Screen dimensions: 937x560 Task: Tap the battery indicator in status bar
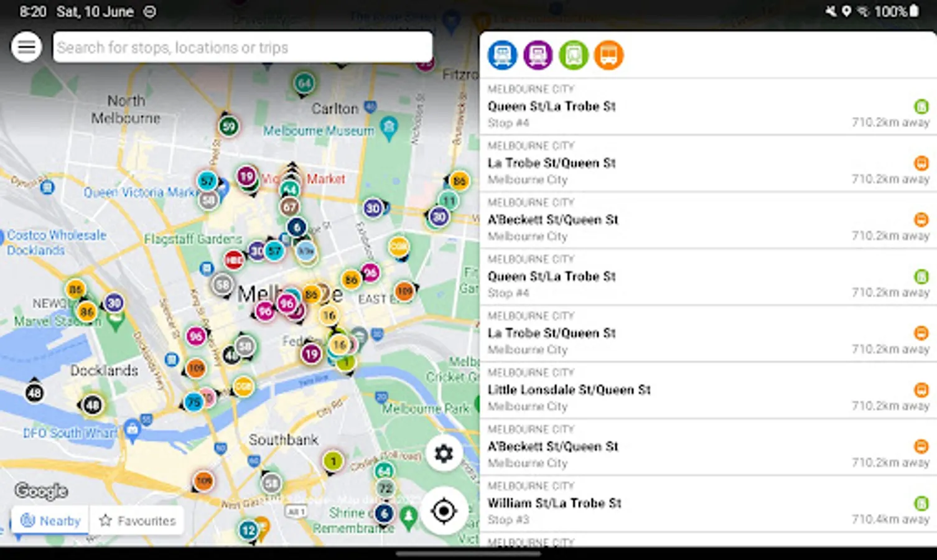click(914, 11)
